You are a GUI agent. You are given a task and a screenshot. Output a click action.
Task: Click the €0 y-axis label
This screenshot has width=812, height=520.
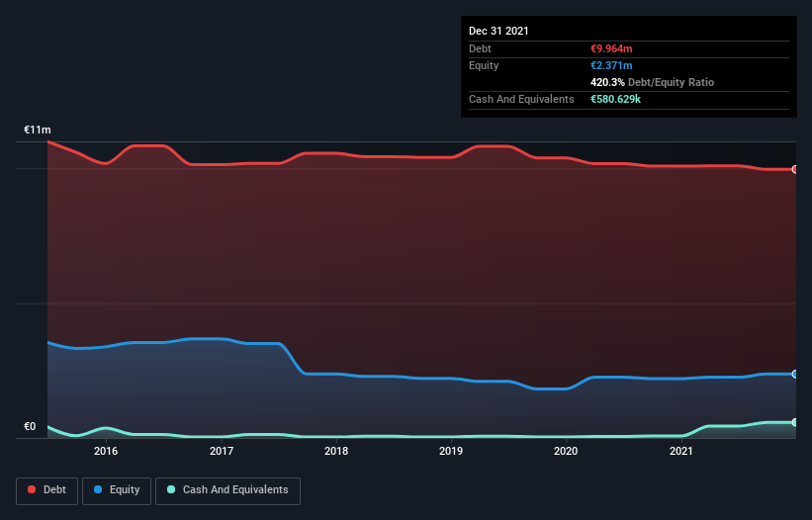30,426
